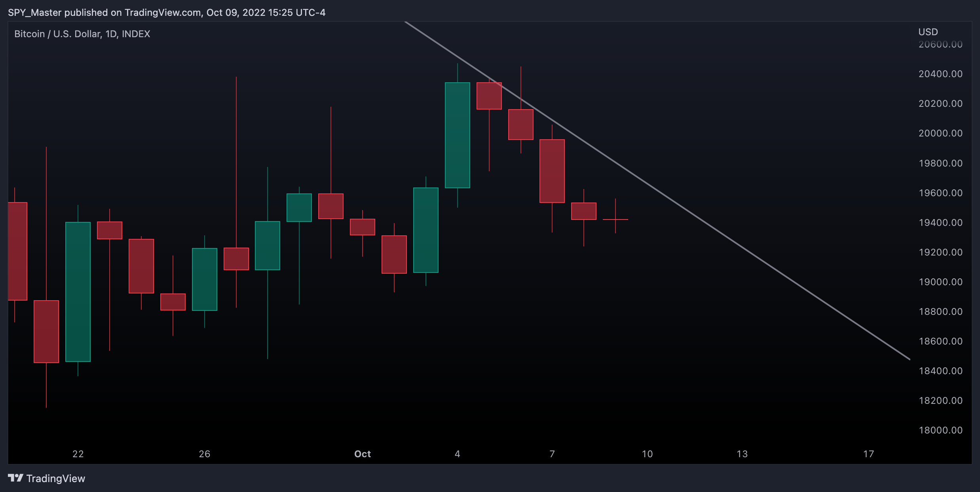The image size is (980, 492).
Task: Click the 7 date axis label
Action: 552,454
